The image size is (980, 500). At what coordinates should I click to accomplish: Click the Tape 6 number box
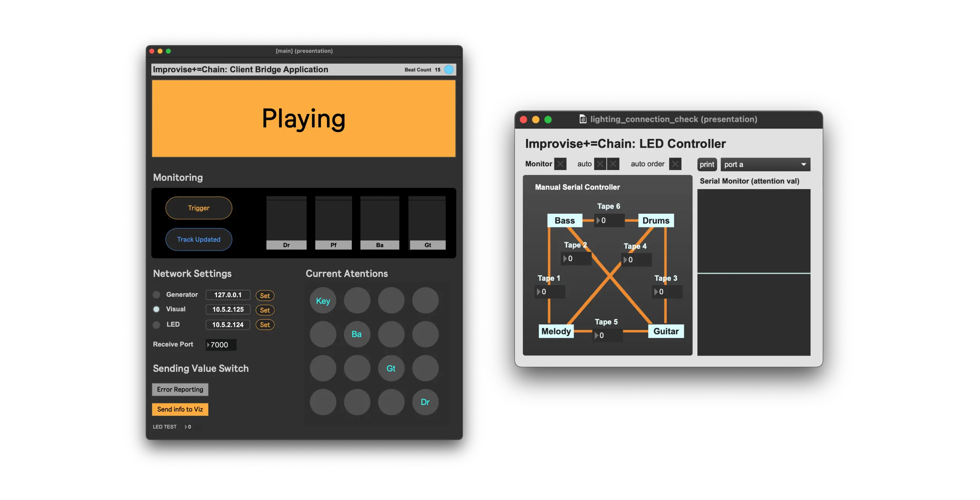tap(609, 221)
